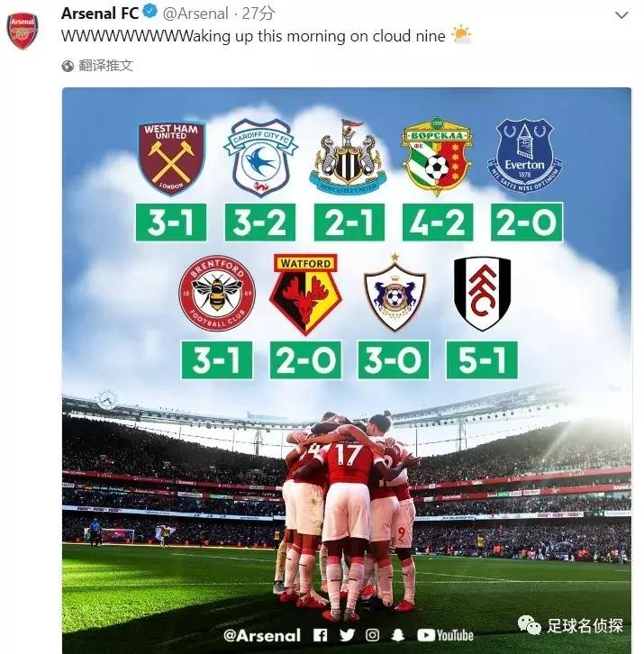The width and height of the screenshot is (644, 654).
Task: Click the Watford crest
Action: (x=304, y=293)
